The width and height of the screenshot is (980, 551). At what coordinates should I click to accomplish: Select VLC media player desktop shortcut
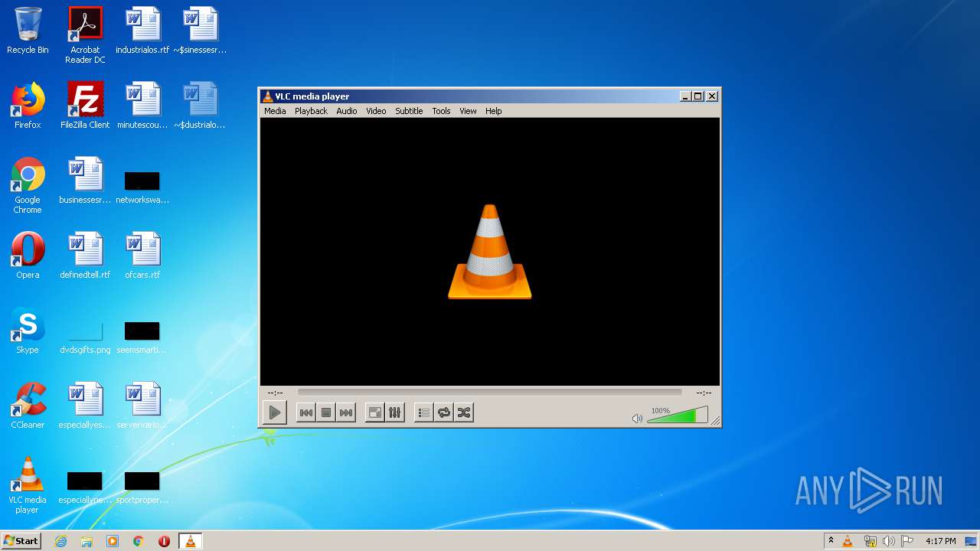(x=28, y=485)
